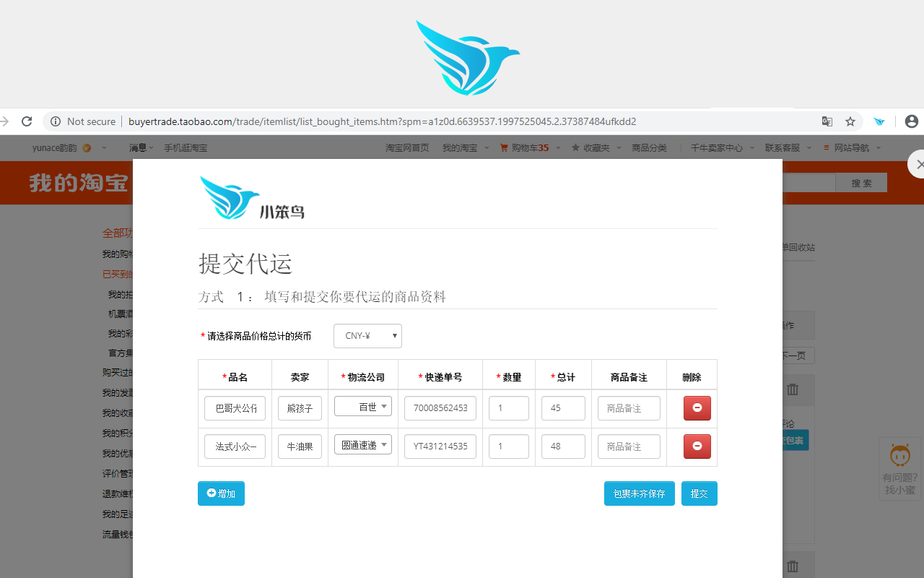Click the browser reload icon

[x=27, y=121]
